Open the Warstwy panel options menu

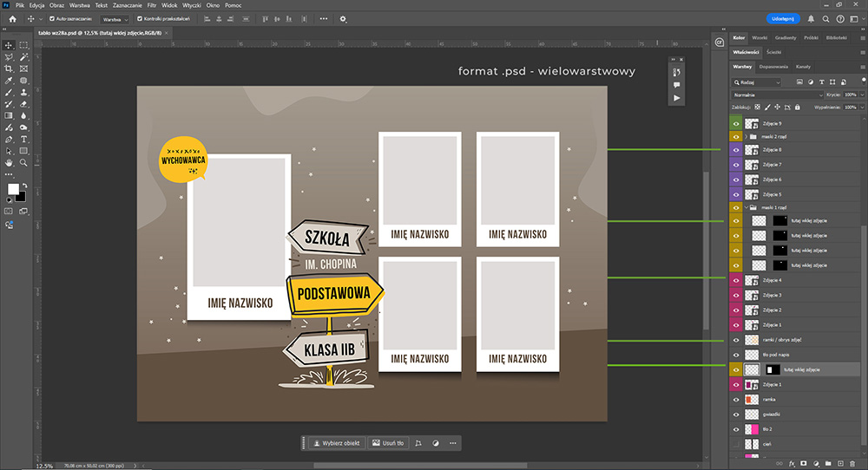863,67
